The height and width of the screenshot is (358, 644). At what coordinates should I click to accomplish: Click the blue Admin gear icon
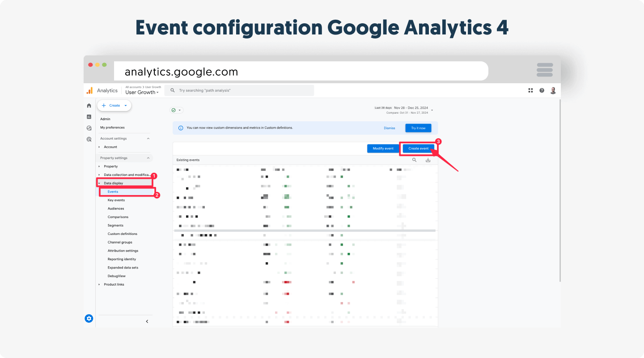[89, 319]
